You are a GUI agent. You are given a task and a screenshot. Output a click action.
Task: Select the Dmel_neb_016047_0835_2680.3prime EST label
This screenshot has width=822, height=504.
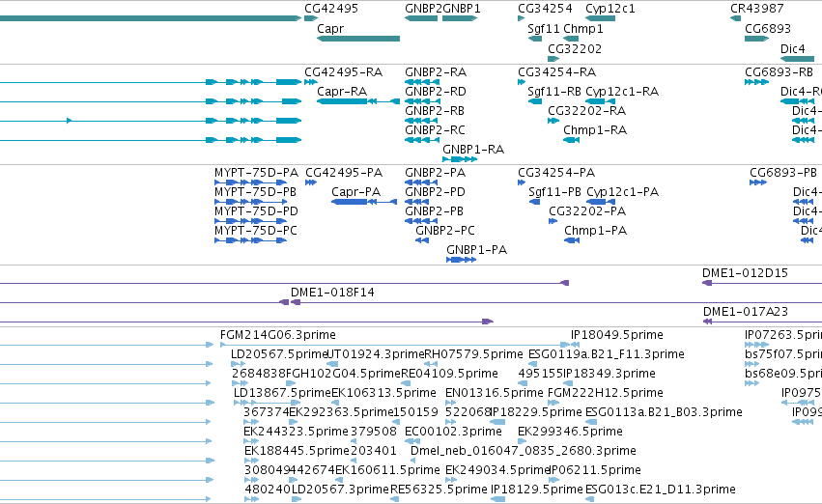pos(524,451)
